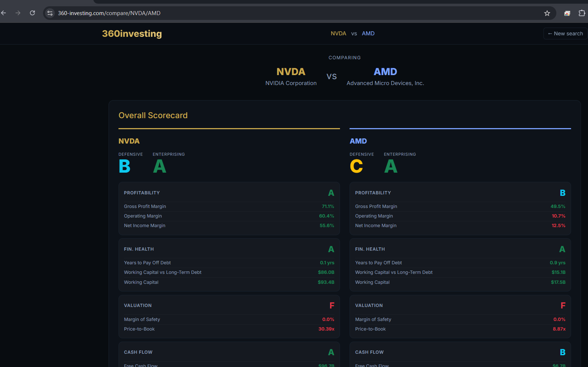Click AMD's Price-to-Book value 8.87x

pyautogui.click(x=559, y=329)
